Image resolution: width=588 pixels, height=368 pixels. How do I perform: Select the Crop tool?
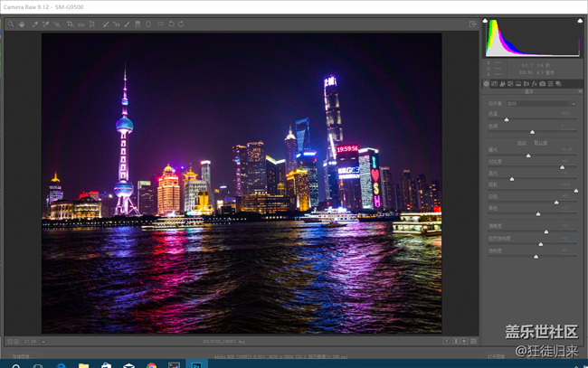(70, 24)
